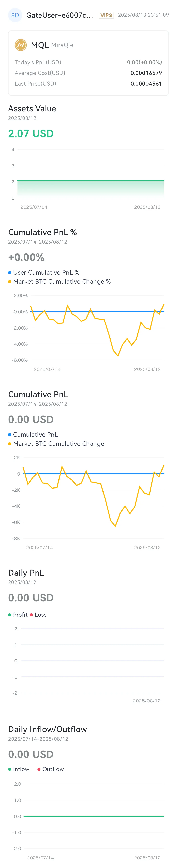The height and width of the screenshot is (868, 177).
Task: Click the yellow BTC line lowest dip in Cumulative PnL % chart
Action: (x=118, y=355)
